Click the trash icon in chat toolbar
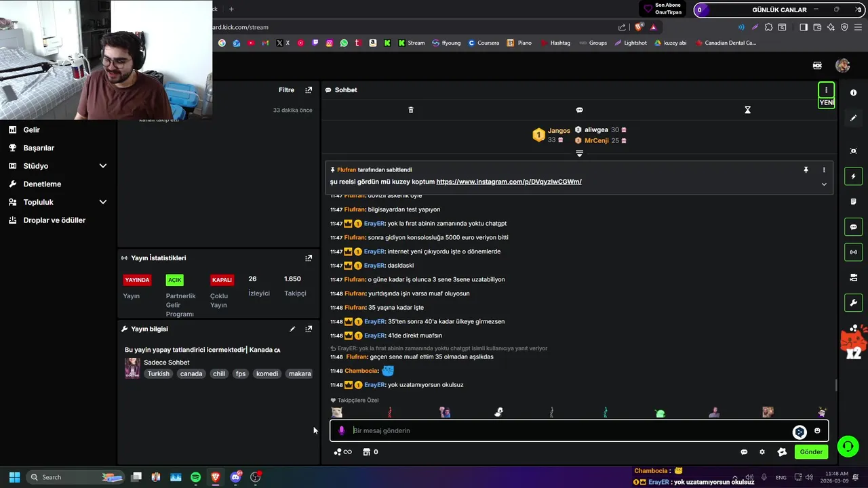 click(411, 110)
